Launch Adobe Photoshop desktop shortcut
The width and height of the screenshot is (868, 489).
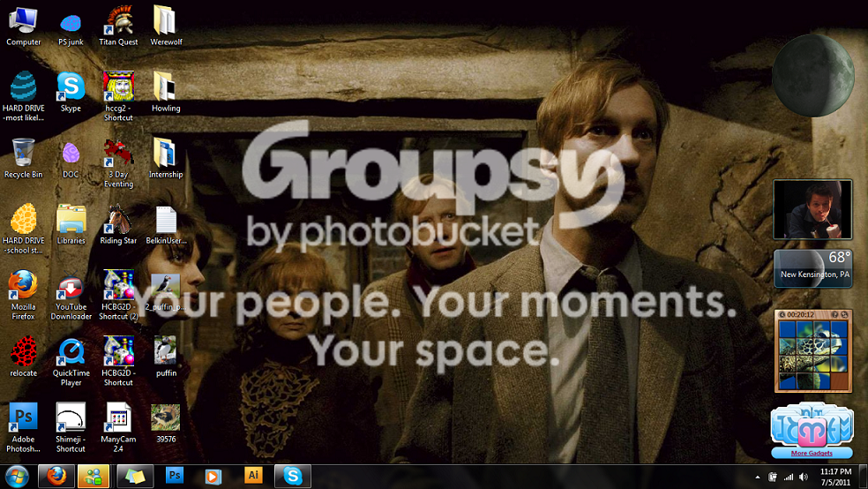pos(23,427)
